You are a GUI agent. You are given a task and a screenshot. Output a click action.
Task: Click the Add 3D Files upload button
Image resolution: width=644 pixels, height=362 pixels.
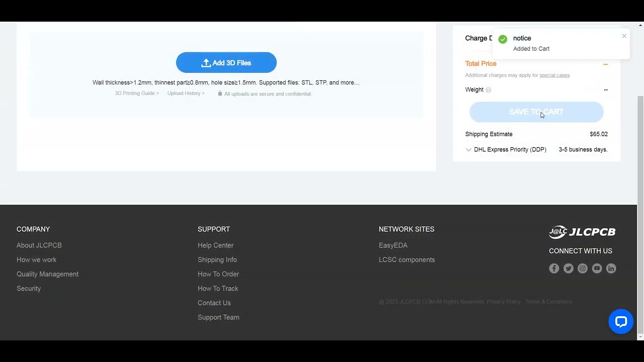pyautogui.click(x=226, y=63)
